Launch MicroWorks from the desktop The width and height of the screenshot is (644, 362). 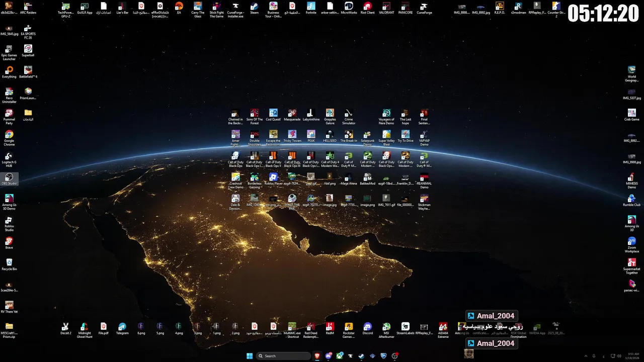349,8
